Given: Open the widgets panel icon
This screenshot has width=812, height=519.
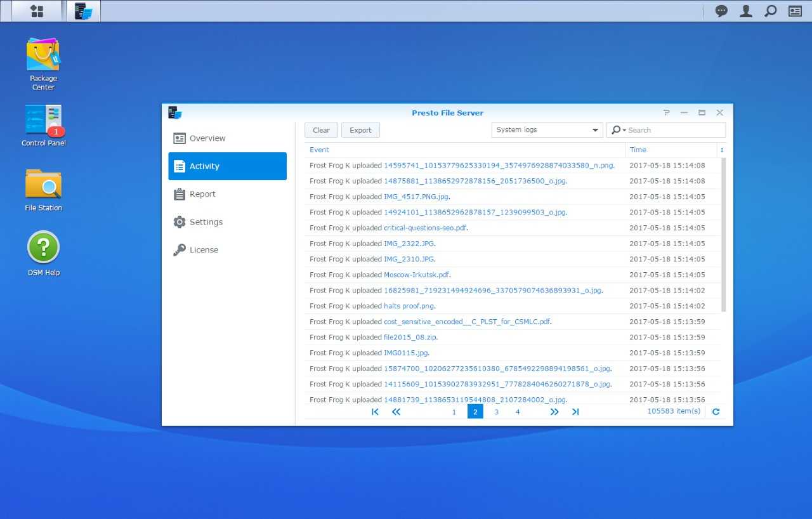Looking at the screenshot, I should click(x=795, y=11).
